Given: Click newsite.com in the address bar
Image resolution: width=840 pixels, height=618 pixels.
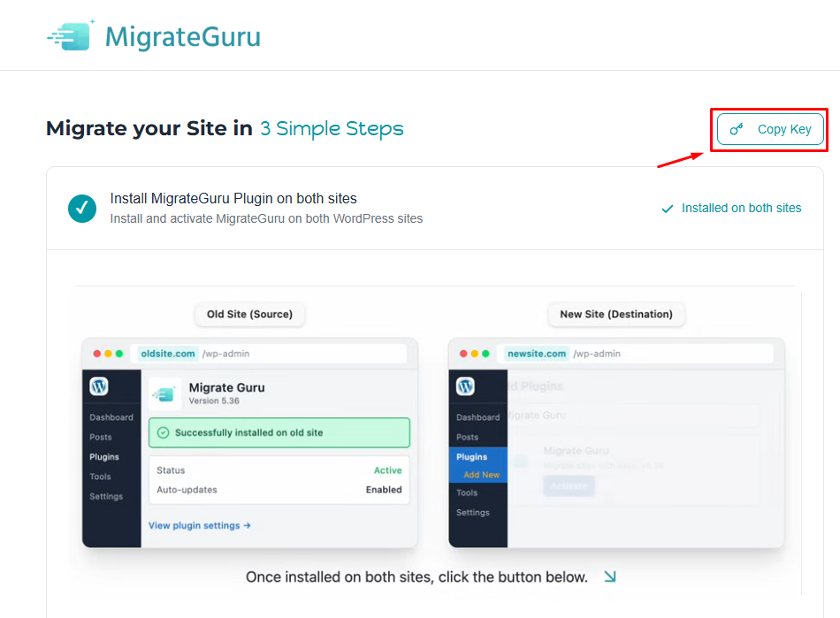Looking at the screenshot, I should coord(536,354).
